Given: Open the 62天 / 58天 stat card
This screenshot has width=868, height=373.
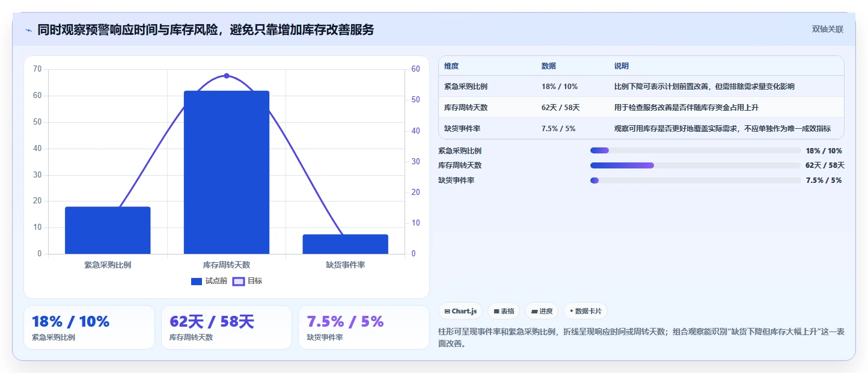Looking at the screenshot, I should 227,327.
